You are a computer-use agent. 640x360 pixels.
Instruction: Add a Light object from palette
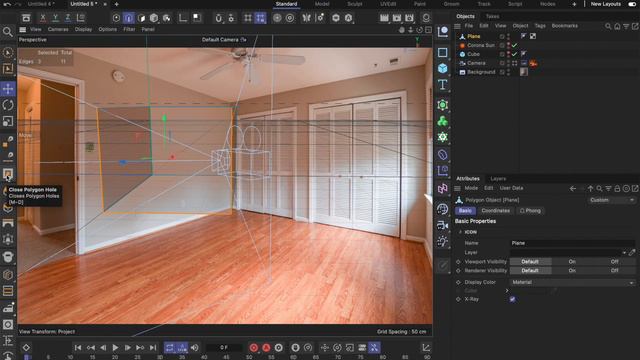point(442,241)
